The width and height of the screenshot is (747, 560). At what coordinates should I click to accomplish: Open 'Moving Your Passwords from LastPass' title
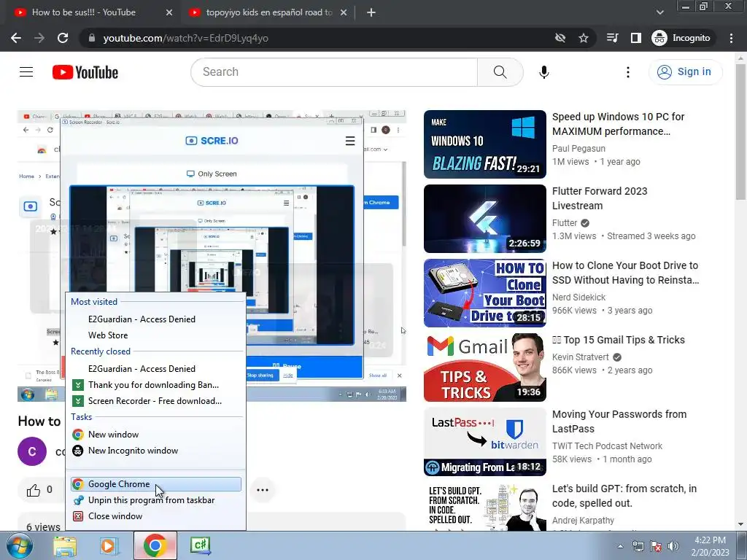pos(619,421)
